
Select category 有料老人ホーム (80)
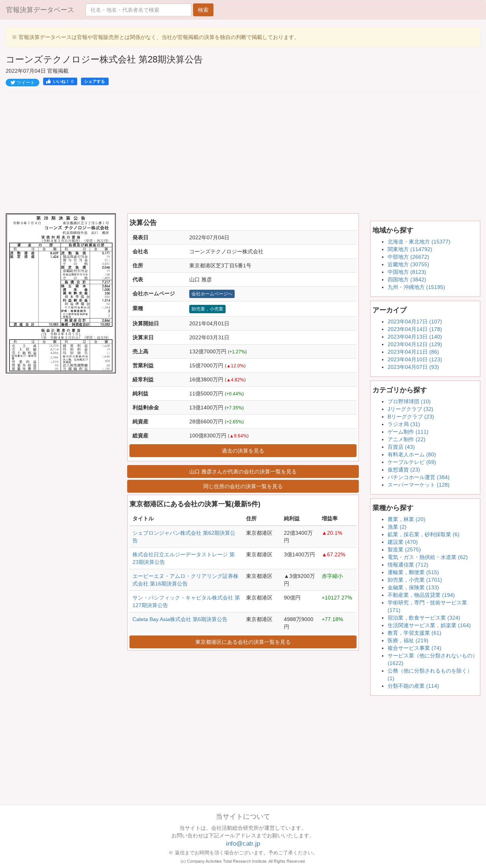pos(411,454)
